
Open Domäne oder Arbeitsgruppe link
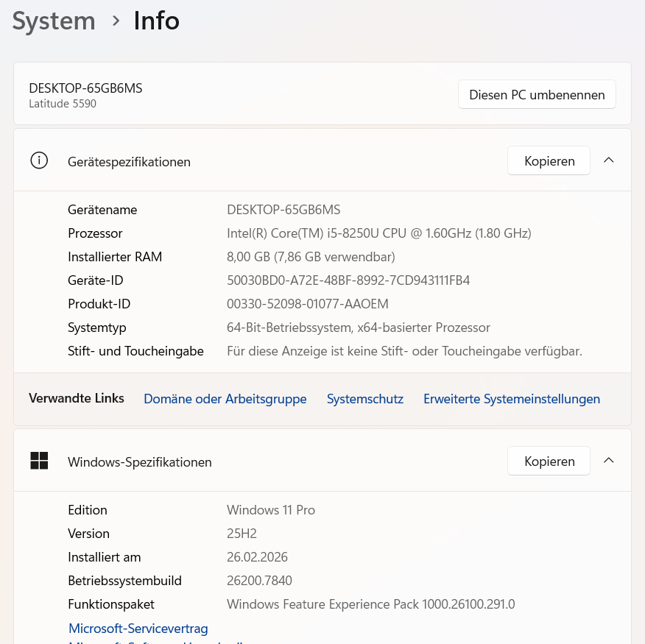pos(225,399)
